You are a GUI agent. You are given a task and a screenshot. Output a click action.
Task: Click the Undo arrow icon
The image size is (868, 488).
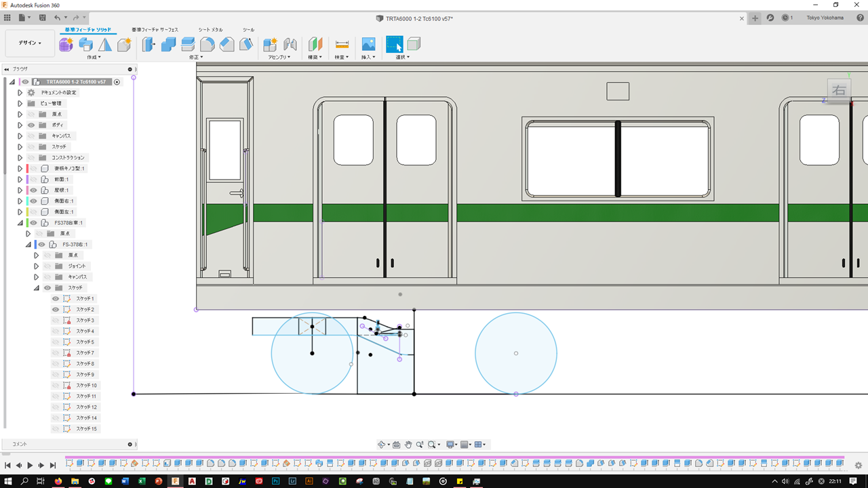click(57, 18)
